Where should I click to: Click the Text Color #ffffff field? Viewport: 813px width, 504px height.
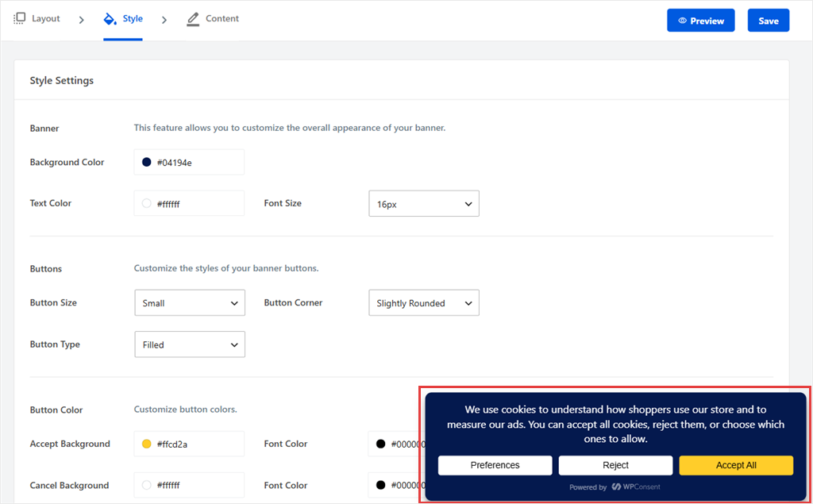pos(189,203)
